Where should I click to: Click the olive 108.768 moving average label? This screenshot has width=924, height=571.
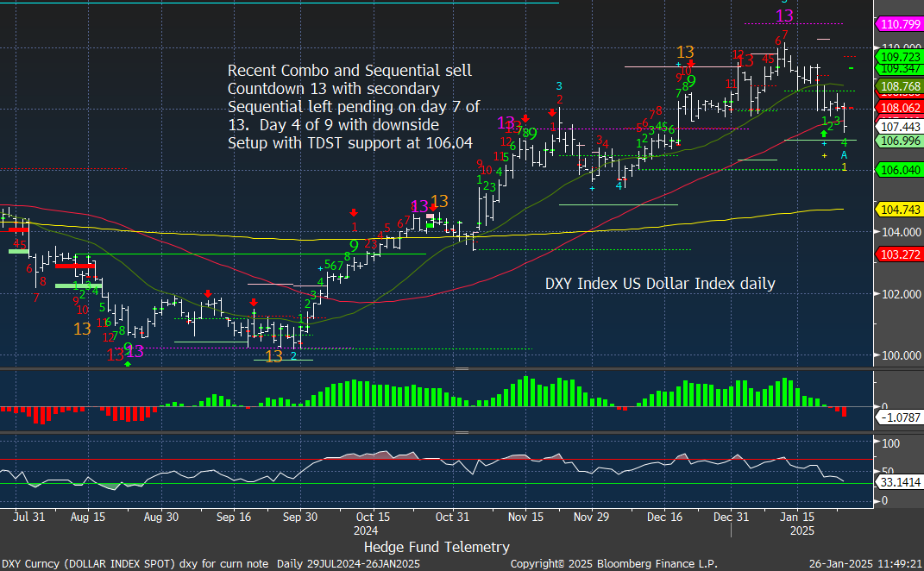899,86
